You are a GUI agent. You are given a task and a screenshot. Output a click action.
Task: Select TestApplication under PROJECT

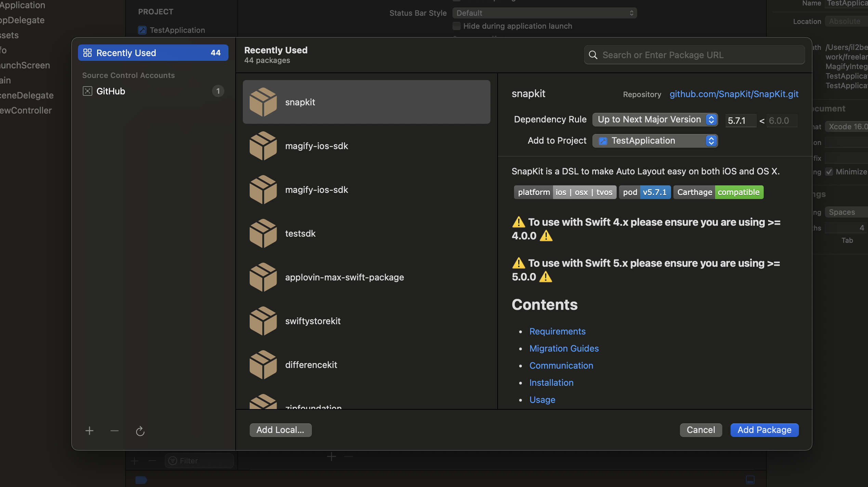[x=177, y=30]
